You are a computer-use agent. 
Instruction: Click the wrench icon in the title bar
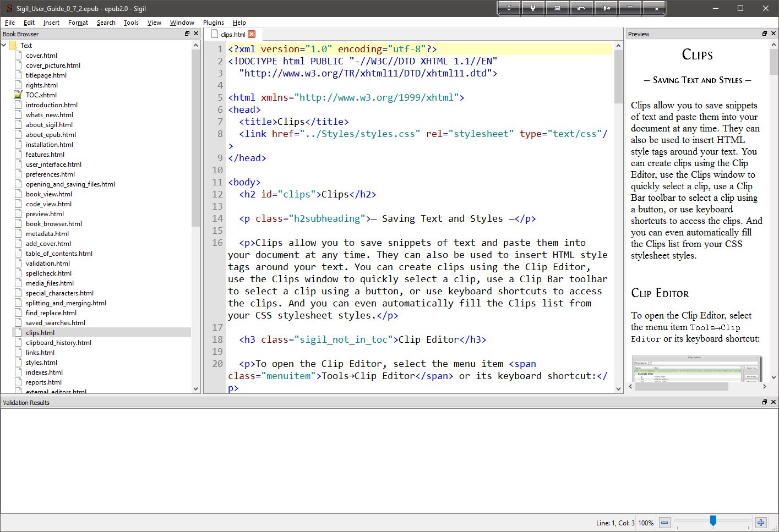(532, 8)
